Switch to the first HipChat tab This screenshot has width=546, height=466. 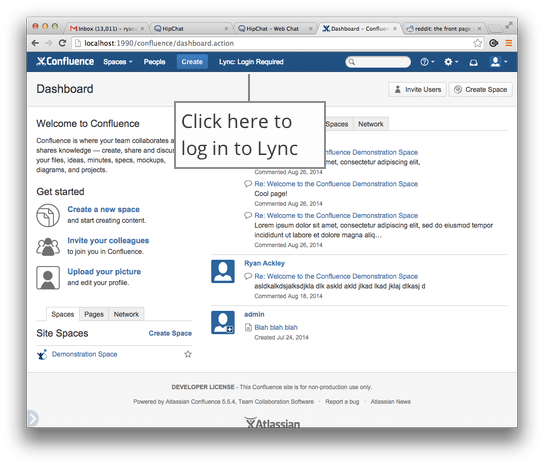191,29
